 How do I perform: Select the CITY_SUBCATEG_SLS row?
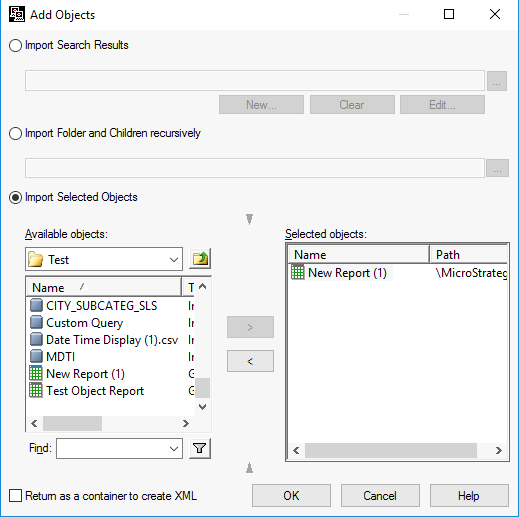[111, 305]
